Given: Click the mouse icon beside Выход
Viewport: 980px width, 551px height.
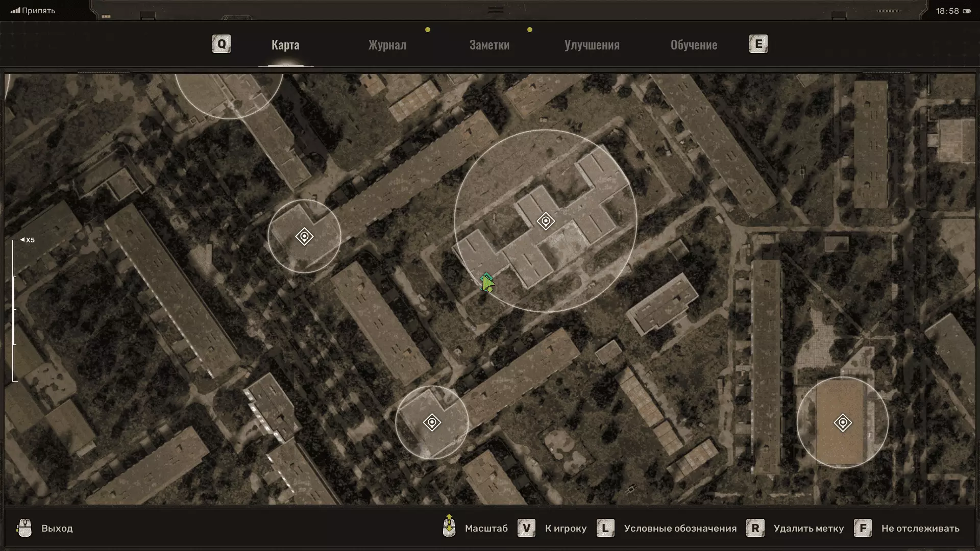Looking at the screenshot, I should pos(24,528).
